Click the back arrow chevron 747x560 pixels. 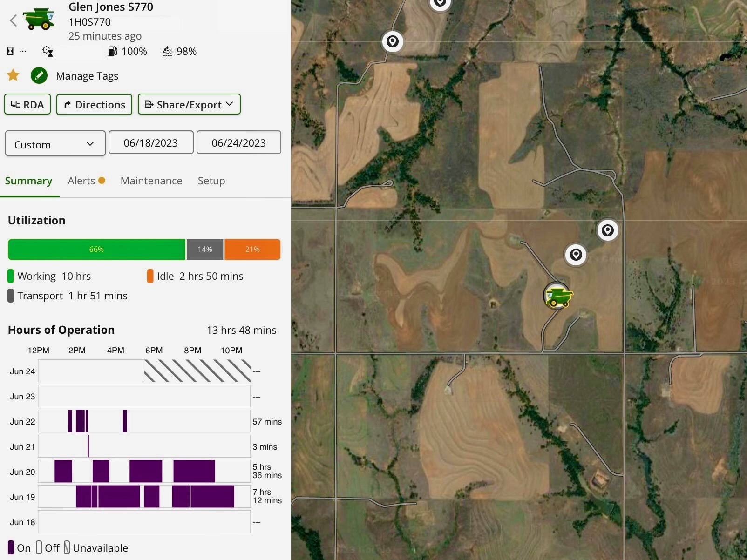point(14,20)
